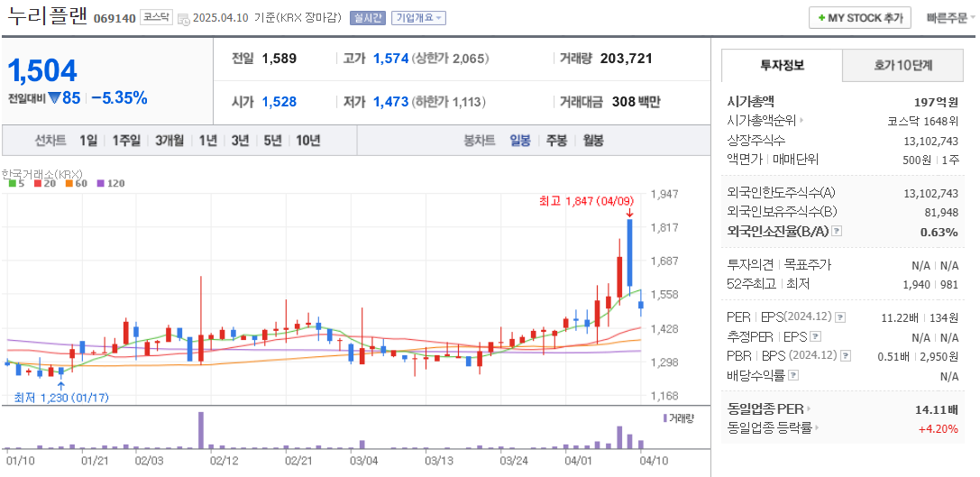
Task: Click help icon next to 외국인소진율(B/A)
Action: point(837,232)
